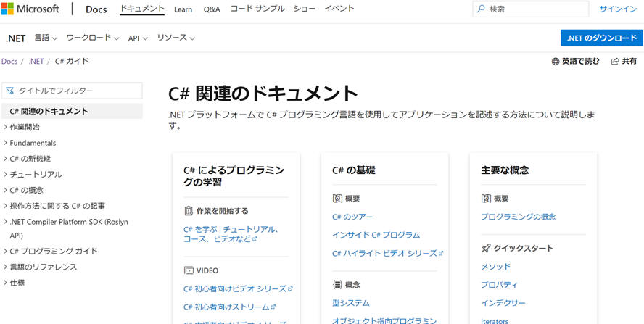Screen dimensions: 644x324
Task: Open the ショー tab
Action: click(x=305, y=9)
